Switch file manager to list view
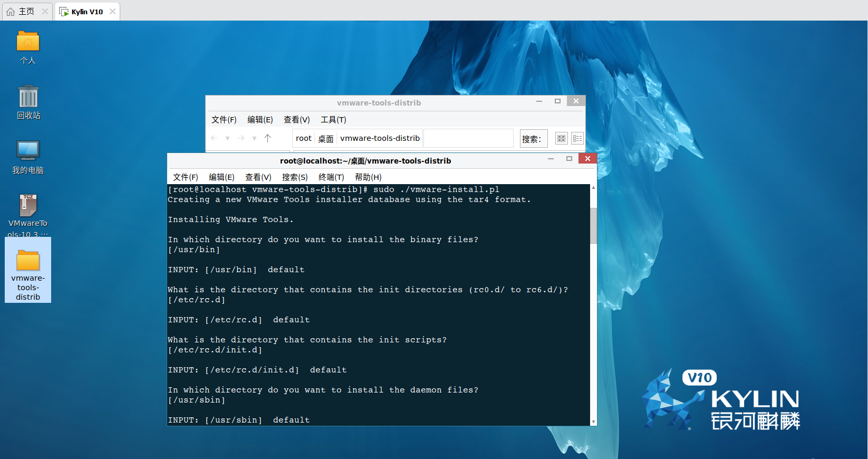 (x=577, y=139)
